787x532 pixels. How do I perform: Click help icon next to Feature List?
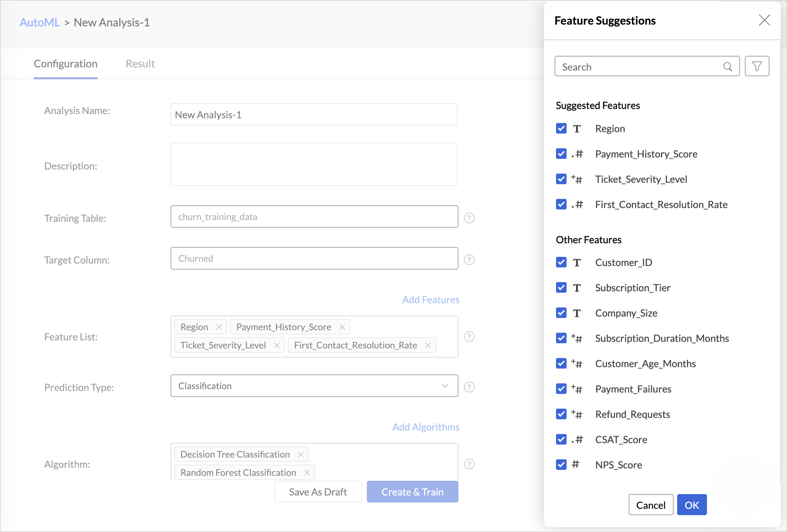pos(469,337)
